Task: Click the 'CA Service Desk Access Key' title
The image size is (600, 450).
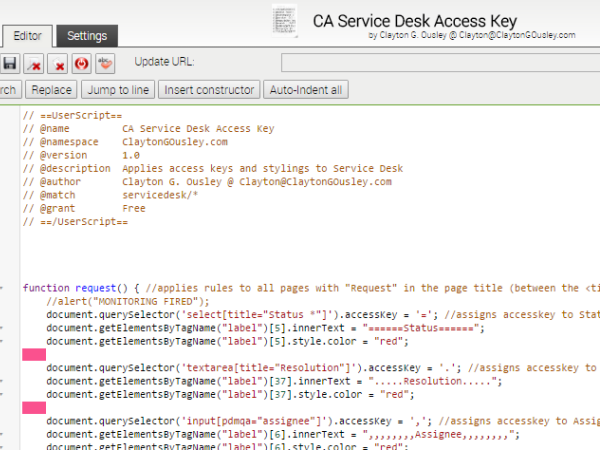Action: [x=415, y=21]
